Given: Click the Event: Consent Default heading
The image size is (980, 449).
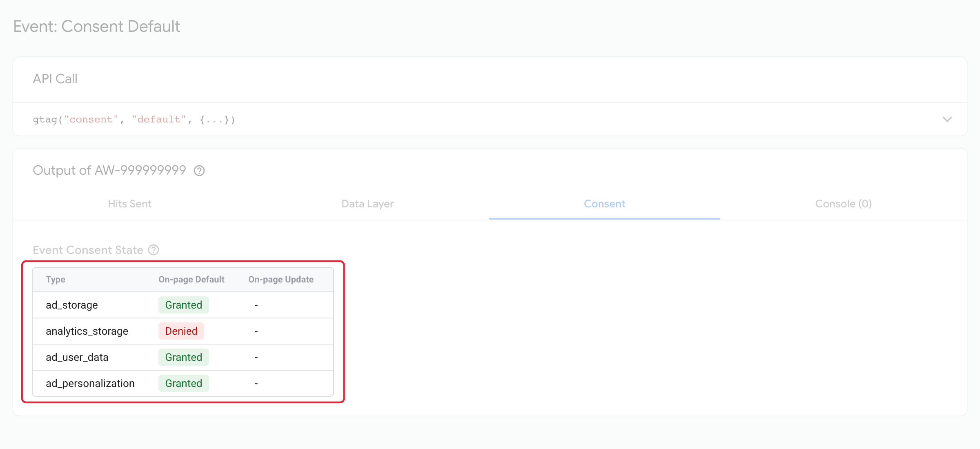Looking at the screenshot, I should point(97,27).
